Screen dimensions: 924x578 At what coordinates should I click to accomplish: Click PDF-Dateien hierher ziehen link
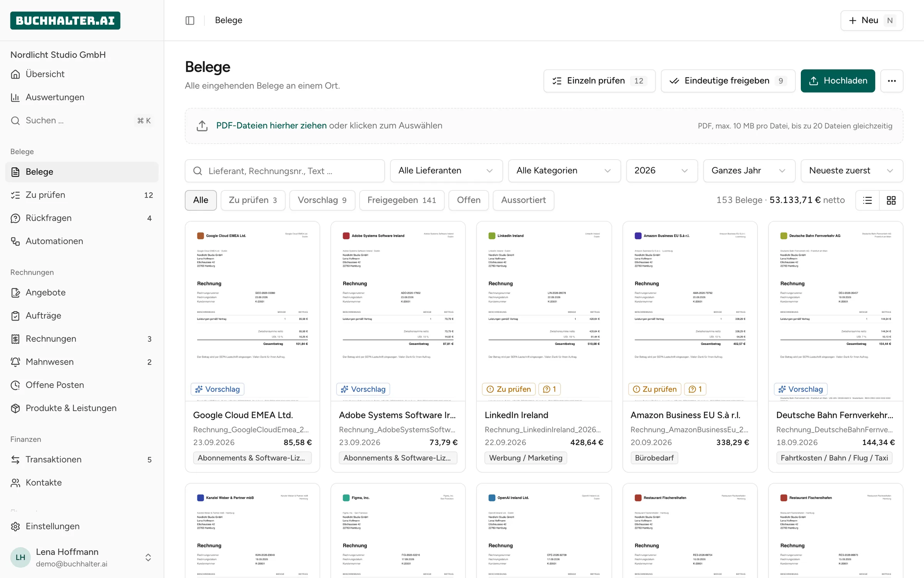tap(271, 126)
